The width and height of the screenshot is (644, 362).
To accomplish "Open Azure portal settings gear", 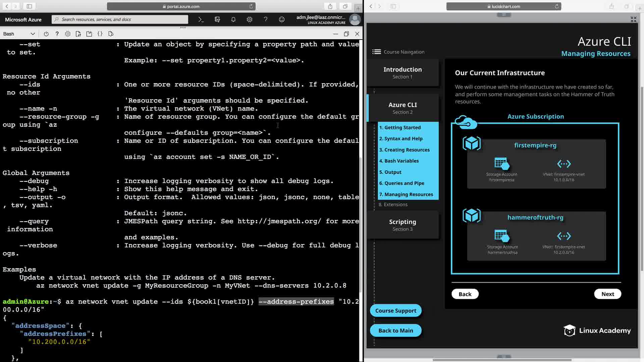I will pyautogui.click(x=249, y=19).
